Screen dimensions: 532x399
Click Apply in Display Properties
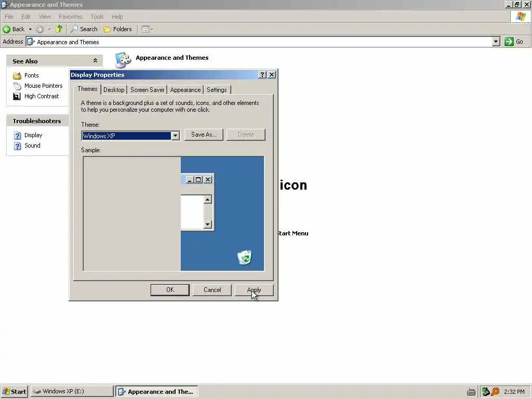click(x=254, y=290)
